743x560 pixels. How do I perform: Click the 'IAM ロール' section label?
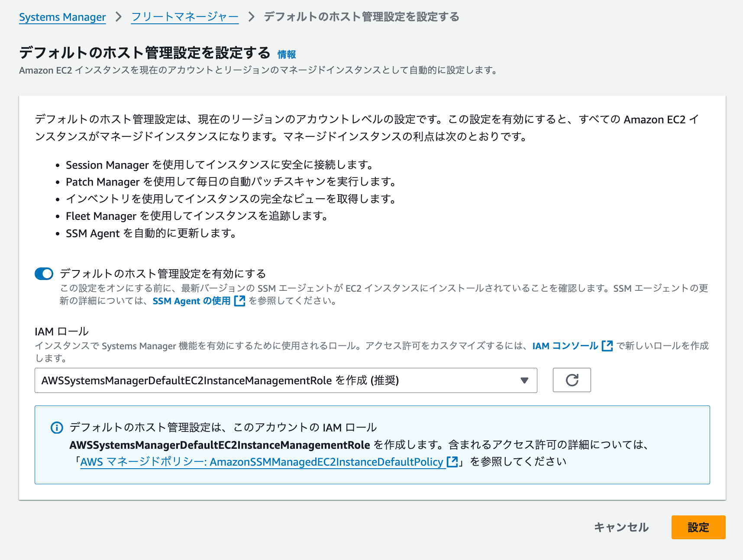point(62,331)
